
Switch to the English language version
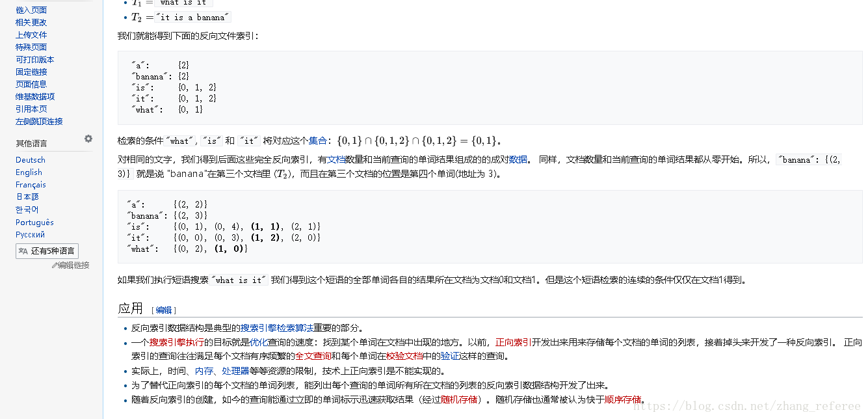pyautogui.click(x=29, y=172)
